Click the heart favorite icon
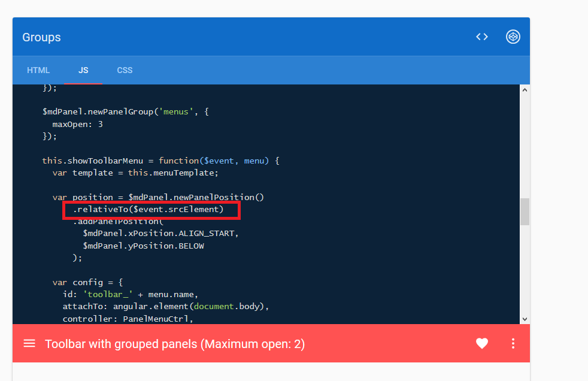 (482, 343)
